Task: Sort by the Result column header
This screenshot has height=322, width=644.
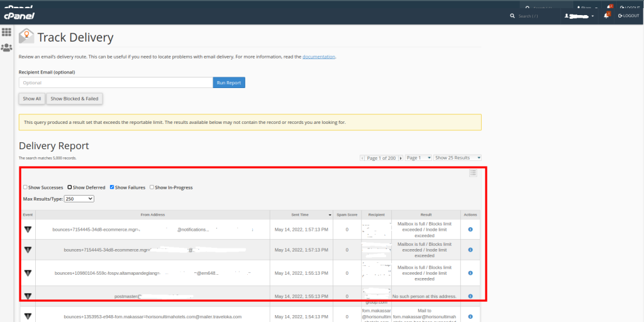Action: pos(426,215)
